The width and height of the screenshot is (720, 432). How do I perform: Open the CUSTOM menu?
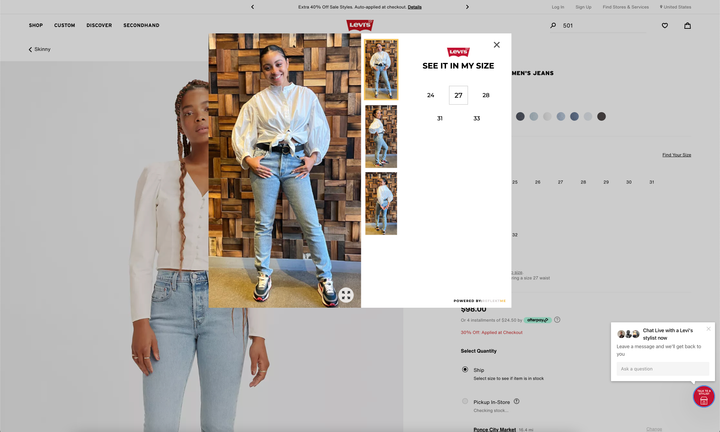64,25
